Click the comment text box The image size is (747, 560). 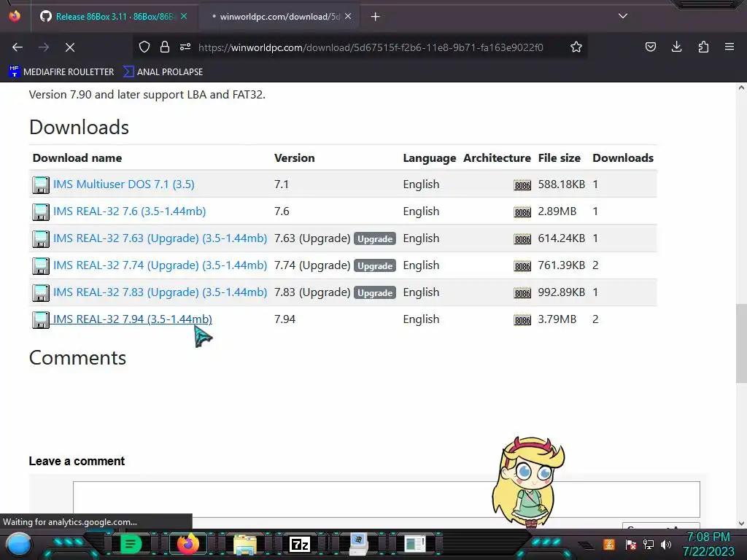[387, 499]
